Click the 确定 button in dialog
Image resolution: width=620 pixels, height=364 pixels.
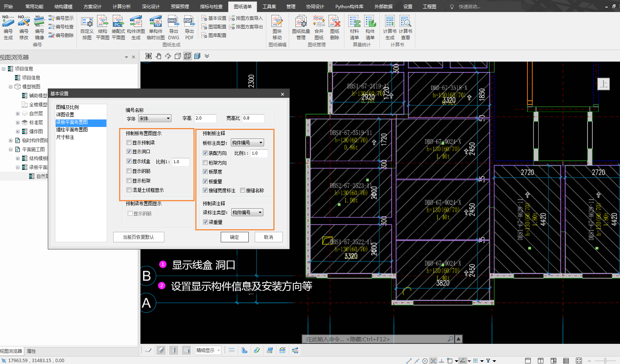coord(234,237)
